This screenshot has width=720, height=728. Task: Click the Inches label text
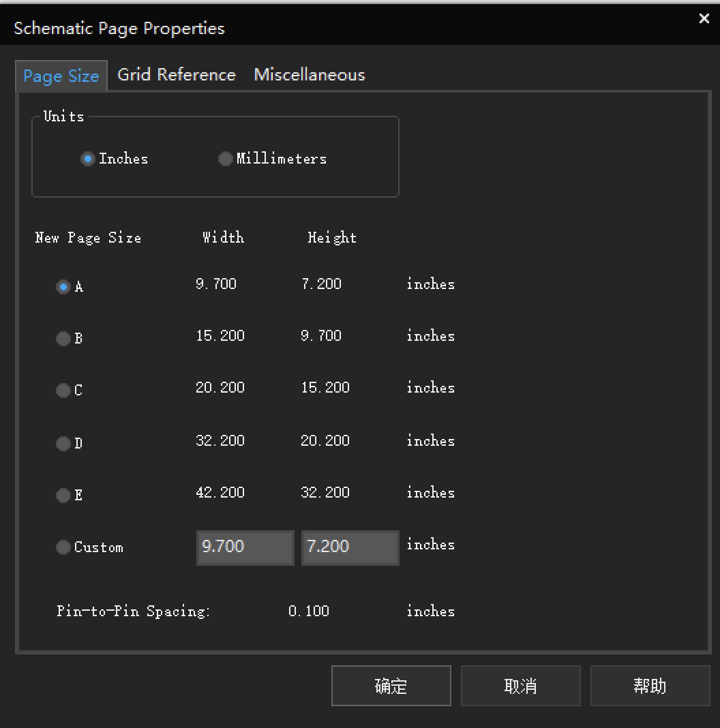tap(123, 159)
